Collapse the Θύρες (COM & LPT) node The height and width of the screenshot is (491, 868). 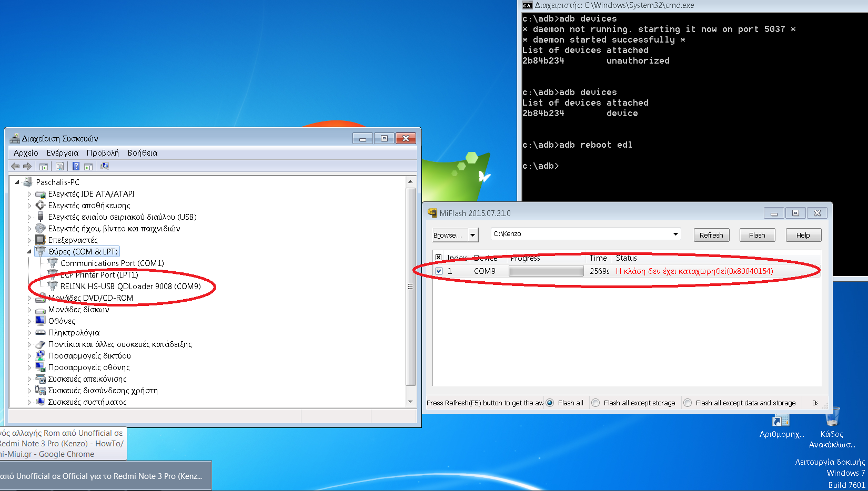pyautogui.click(x=29, y=252)
